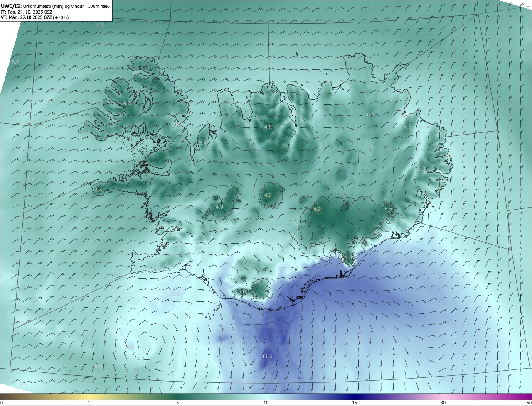Click the 7.7 value label on the map
Viewport: 532px width, 406px height.
30,180
